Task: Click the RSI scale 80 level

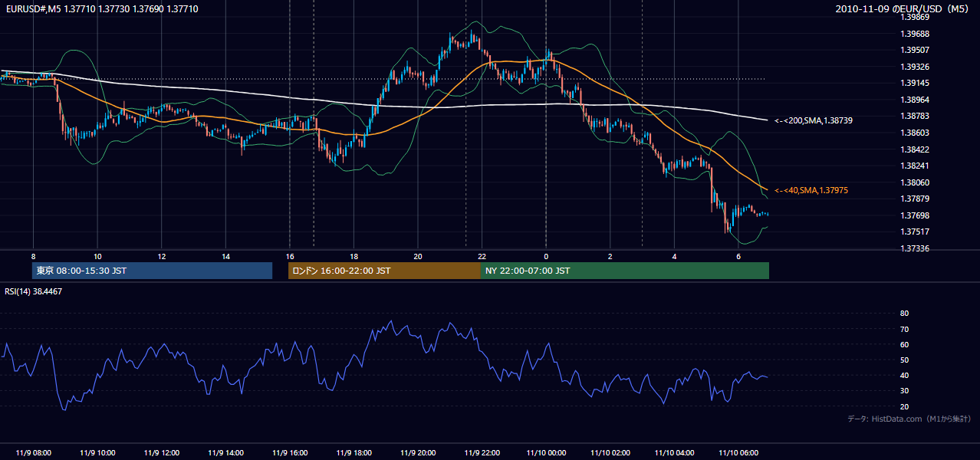Action: 904,314
